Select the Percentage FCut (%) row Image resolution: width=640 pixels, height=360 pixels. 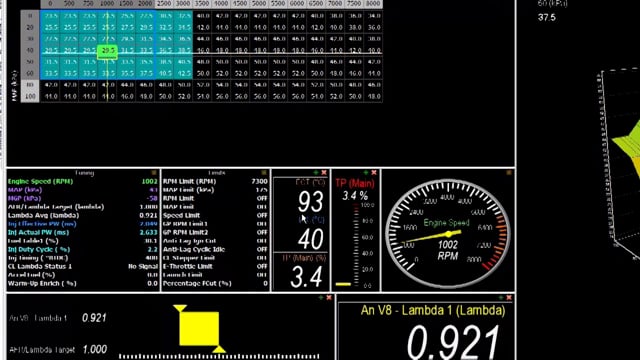tap(215, 283)
